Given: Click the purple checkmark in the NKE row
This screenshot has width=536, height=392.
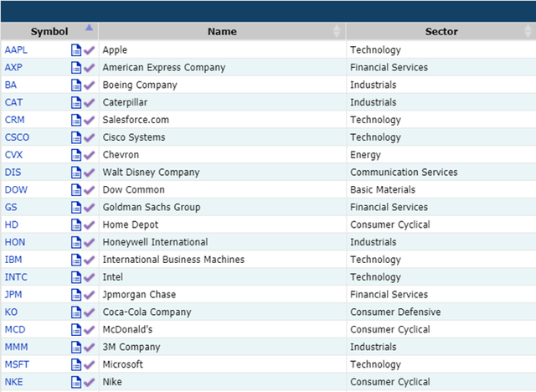Looking at the screenshot, I should coord(89,382).
